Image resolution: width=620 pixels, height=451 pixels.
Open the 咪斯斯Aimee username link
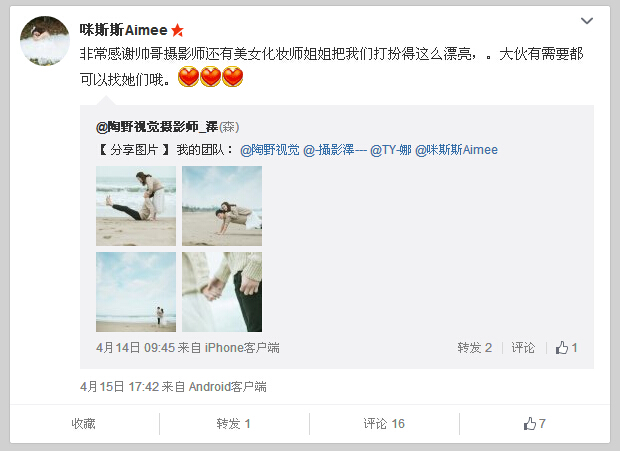(124, 30)
